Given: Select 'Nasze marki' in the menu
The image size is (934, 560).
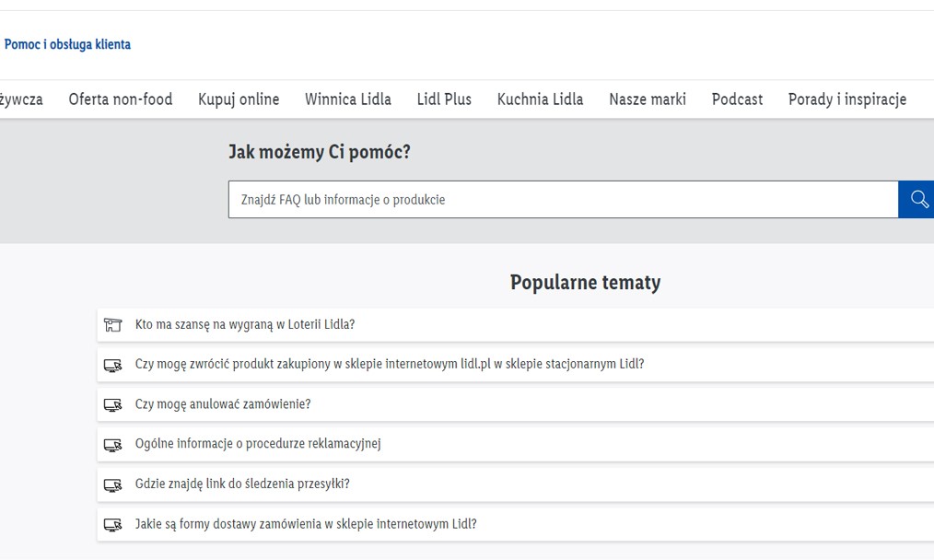Looking at the screenshot, I should coord(648,99).
